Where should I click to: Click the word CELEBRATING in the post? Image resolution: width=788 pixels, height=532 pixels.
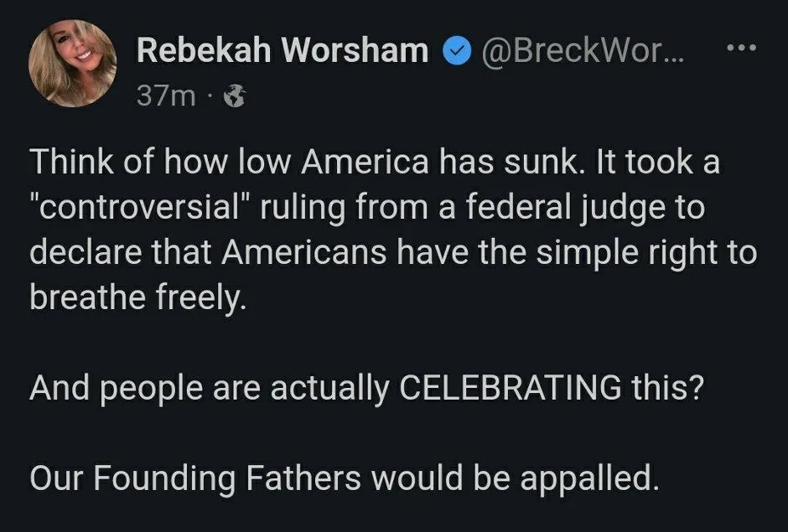[x=508, y=388]
